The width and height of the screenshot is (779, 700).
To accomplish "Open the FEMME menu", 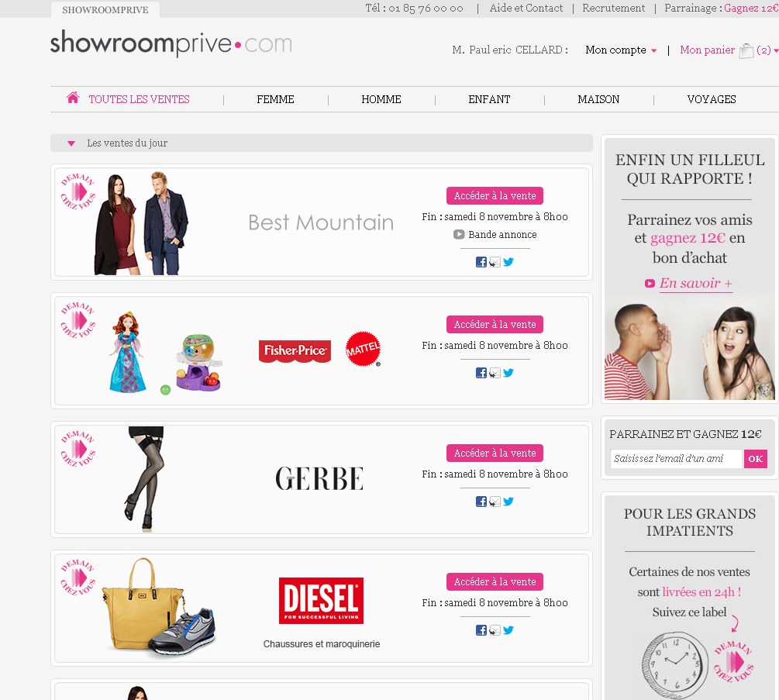I will pos(275,99).
